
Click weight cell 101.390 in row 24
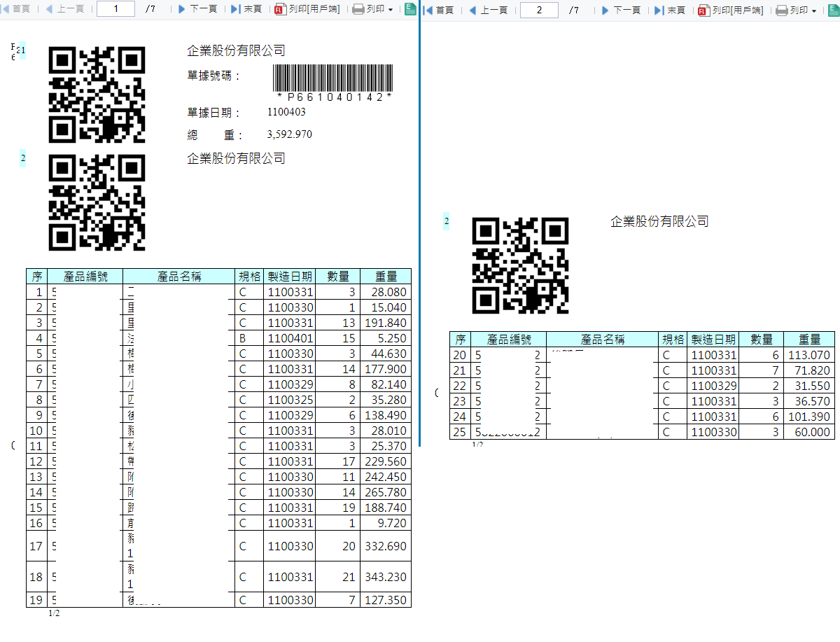pyautogui.click(x=809, y=417)
